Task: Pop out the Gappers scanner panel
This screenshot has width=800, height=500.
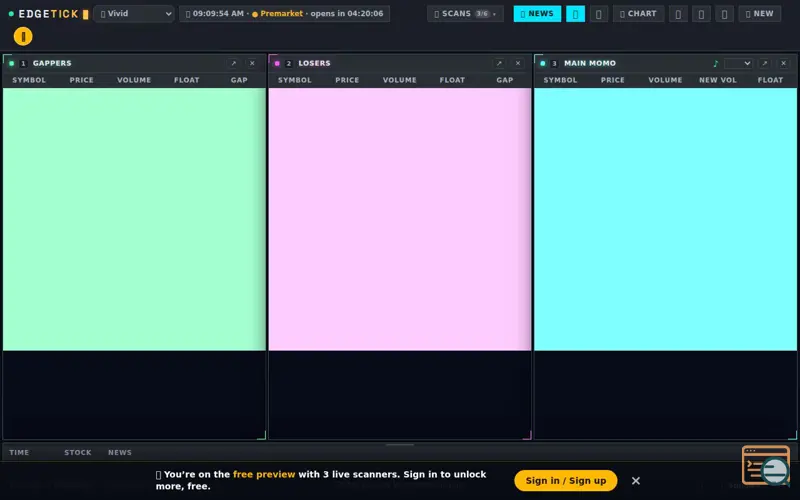Action: tap(234, 63)
